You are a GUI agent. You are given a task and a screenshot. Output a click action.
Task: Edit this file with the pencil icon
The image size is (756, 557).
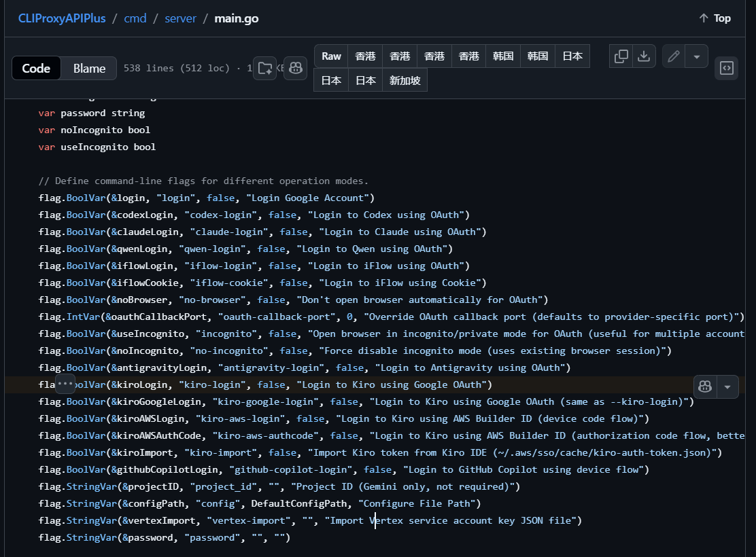pos(674,56)
